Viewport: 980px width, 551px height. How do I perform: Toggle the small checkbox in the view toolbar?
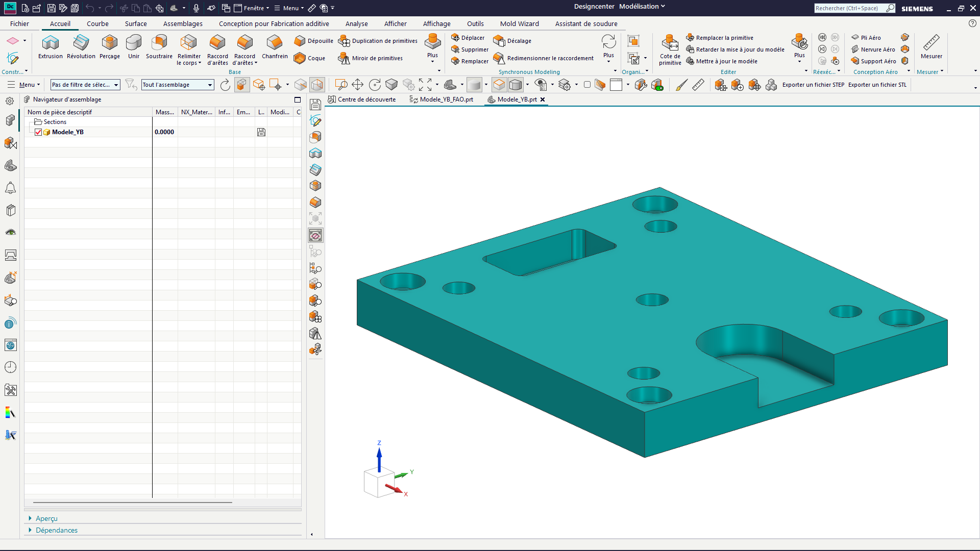pos(587,85)
